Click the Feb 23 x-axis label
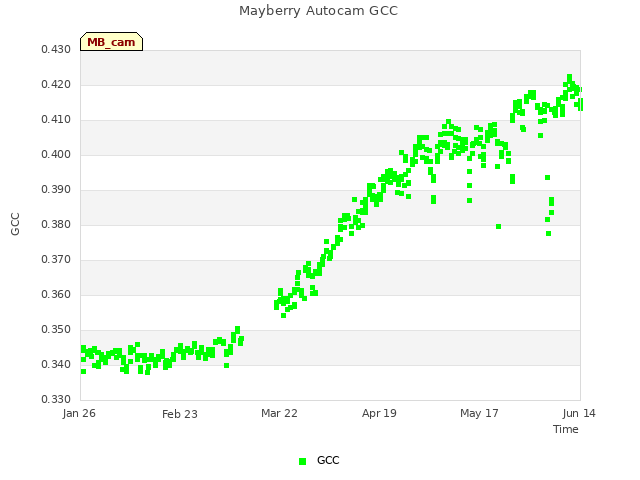Viewport: 640px width, 480px height. 180,414
